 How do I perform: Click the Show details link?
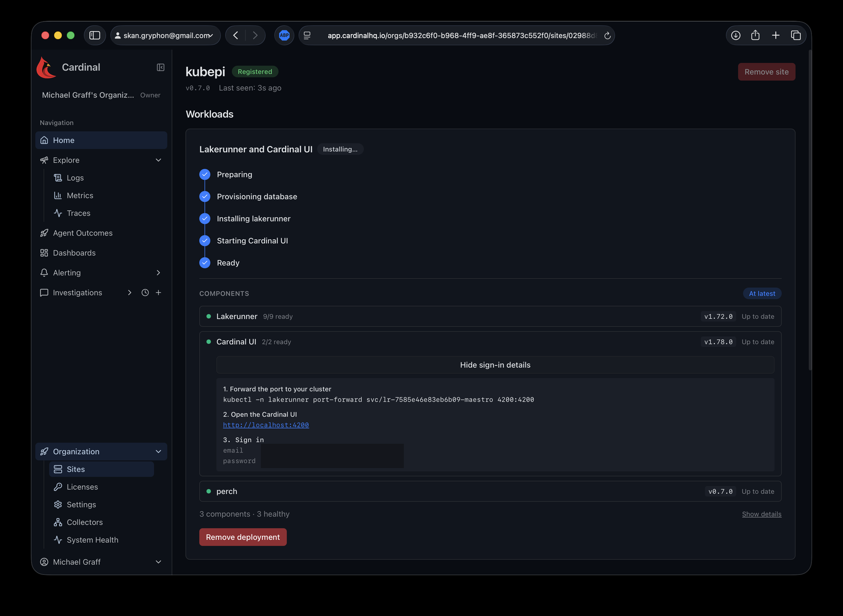click(x=762, y=514)
